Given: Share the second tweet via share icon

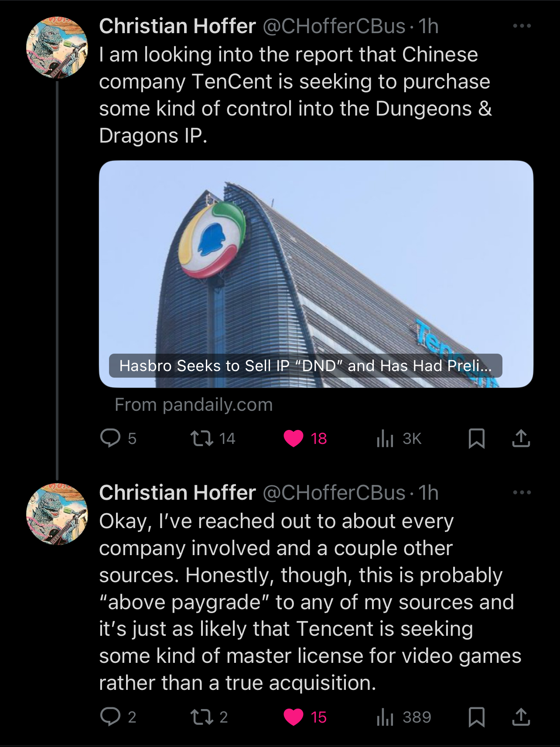Looking at the screenshot, I should 521,716.
